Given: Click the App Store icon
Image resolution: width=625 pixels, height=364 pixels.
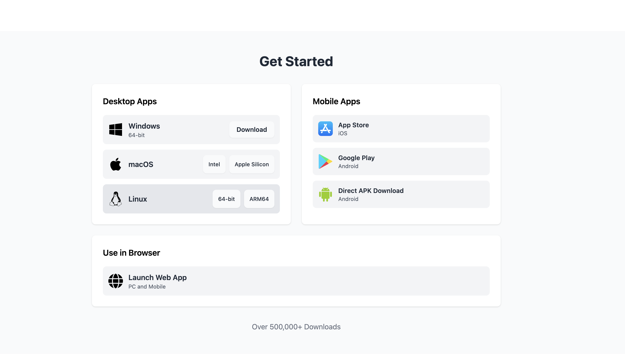Looking at the screenshot, I should (326, 128).
